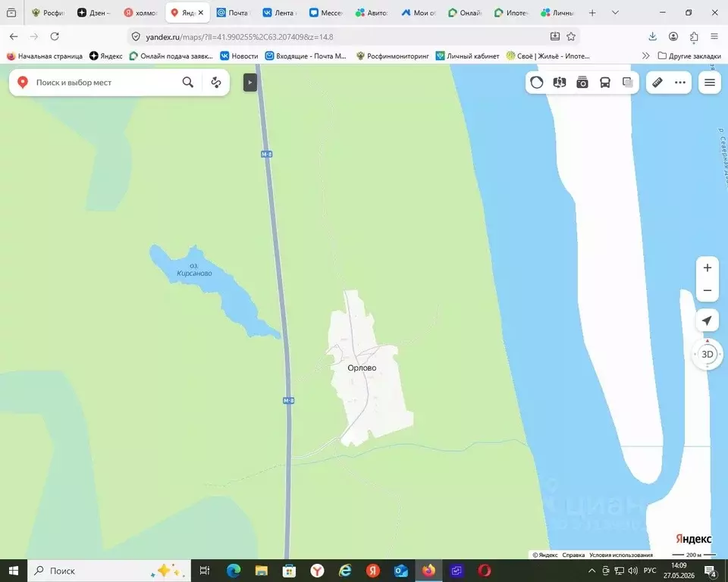Show public transport bus layer
The image size is (728, 582).
click(x=605, y=83)
